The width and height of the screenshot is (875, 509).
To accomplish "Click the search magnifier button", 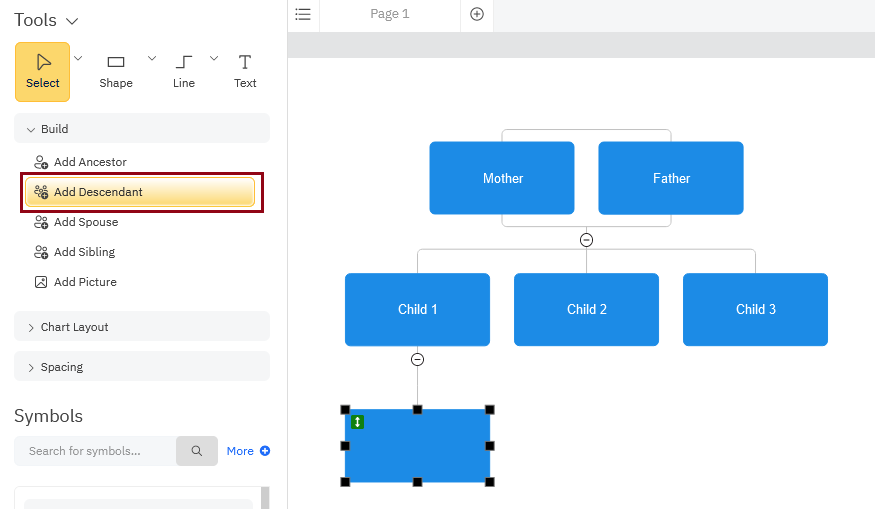I will click(197, 451).
